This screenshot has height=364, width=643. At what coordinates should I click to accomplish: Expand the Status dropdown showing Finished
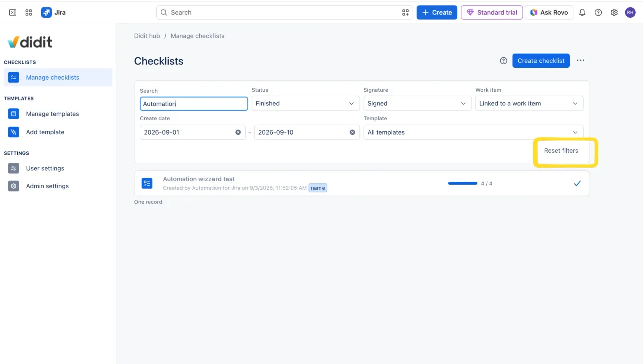[305, 103]
